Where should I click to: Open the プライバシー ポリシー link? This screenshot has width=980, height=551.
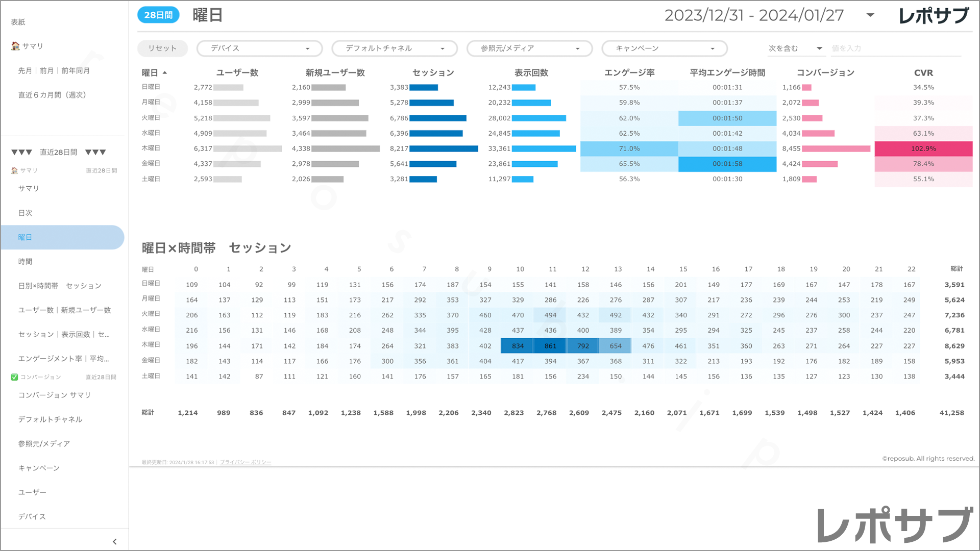(x=246, y=462)
